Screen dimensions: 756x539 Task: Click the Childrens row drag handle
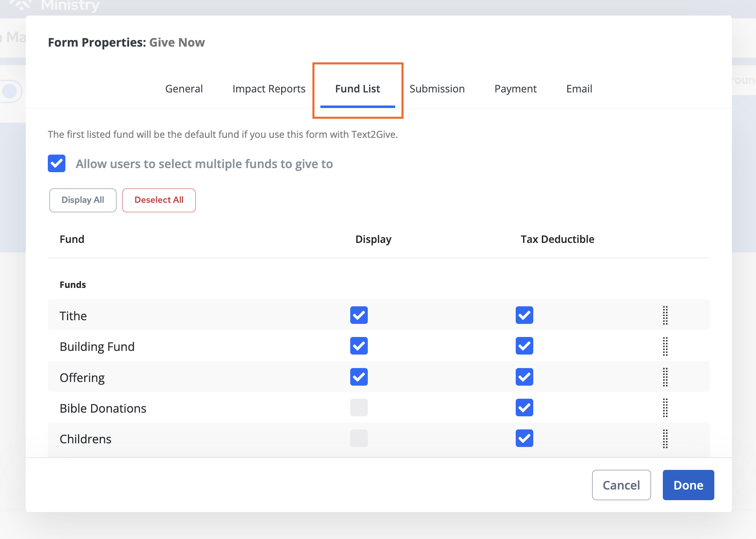click(665, 439)
